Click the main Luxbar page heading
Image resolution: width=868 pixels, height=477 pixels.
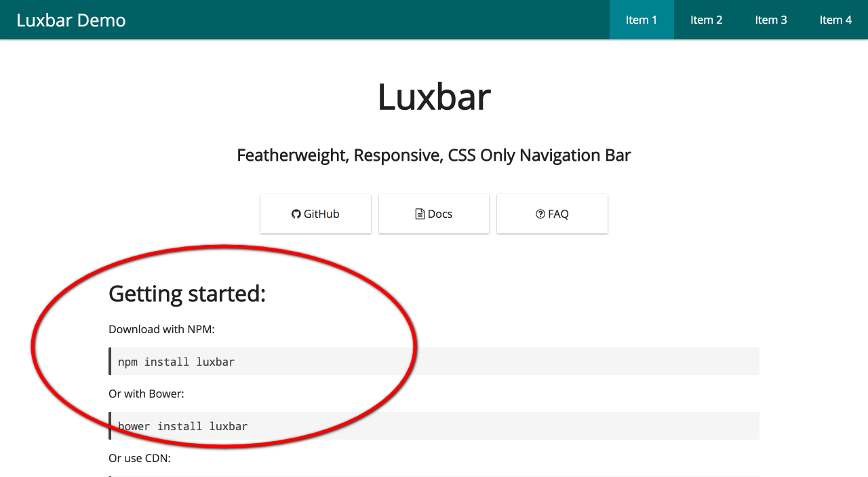point(434,97)
